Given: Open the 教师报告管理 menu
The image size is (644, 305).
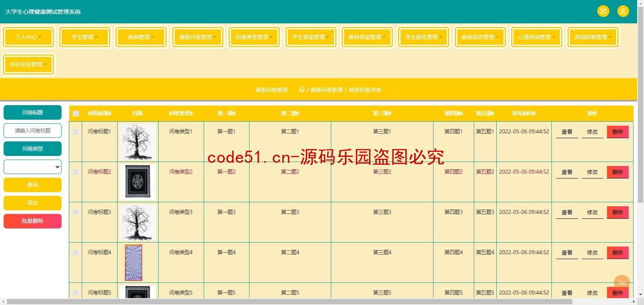Looking at the screenshot, I should 480,37.
